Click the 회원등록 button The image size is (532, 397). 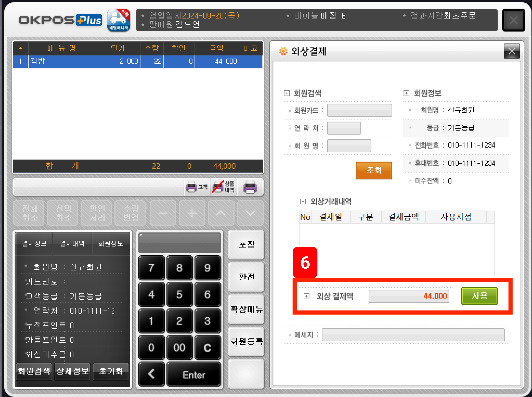point(246,341)
